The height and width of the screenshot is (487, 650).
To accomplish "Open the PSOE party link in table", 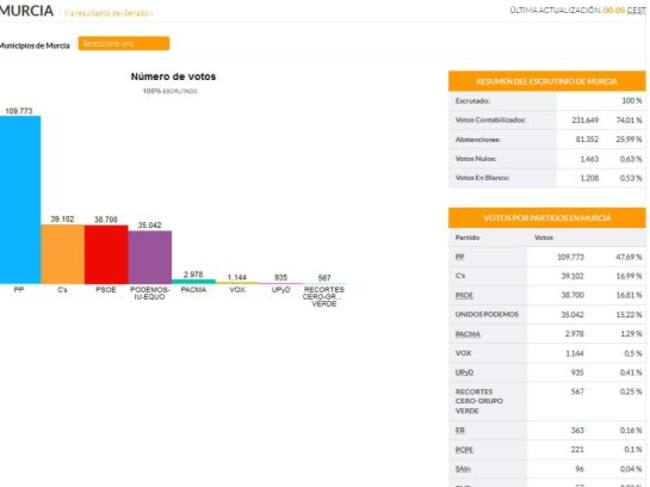I will (464, 295).
